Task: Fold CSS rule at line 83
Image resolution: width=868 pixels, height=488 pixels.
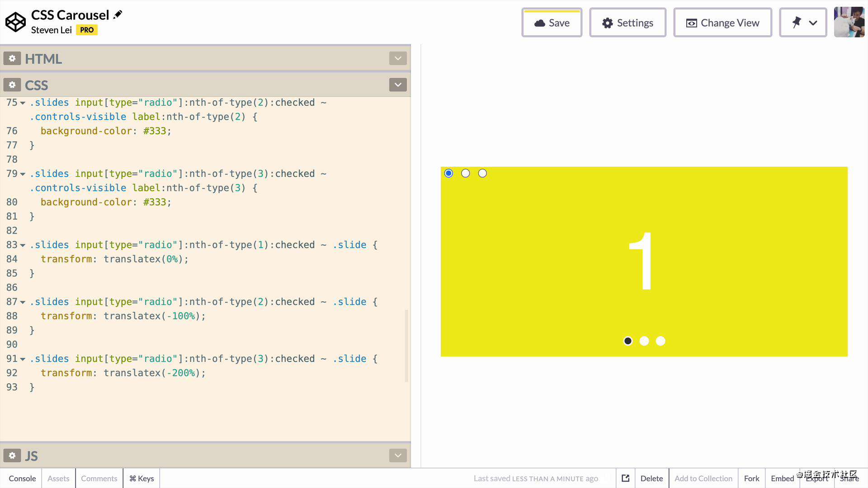Action: click(x=23, y=245)
